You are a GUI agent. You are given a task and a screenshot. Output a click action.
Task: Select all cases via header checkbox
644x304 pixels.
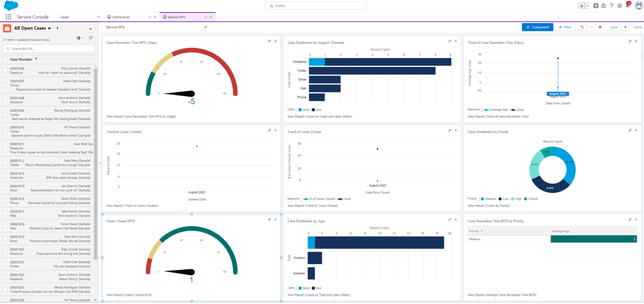[x=5, y=59]
